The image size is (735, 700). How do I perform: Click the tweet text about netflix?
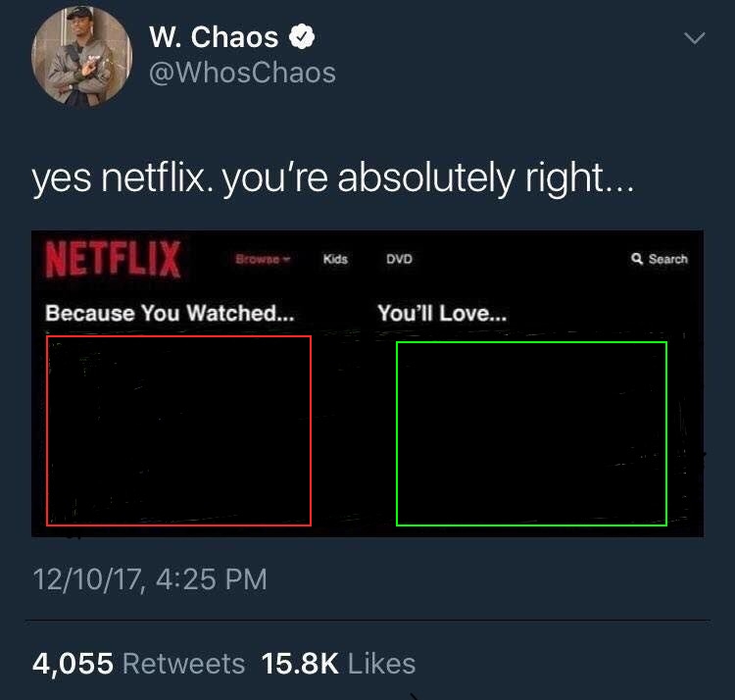[333, 178]
